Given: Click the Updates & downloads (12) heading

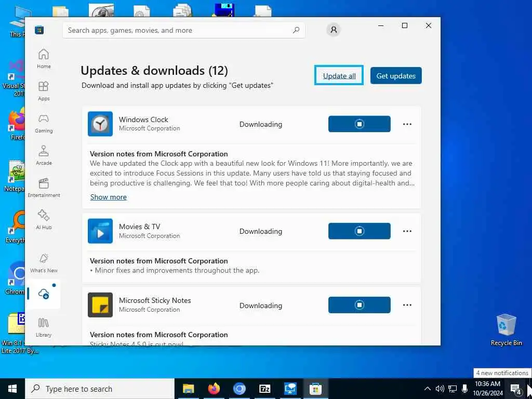Looking at the screenshot, I should point(154,71).
